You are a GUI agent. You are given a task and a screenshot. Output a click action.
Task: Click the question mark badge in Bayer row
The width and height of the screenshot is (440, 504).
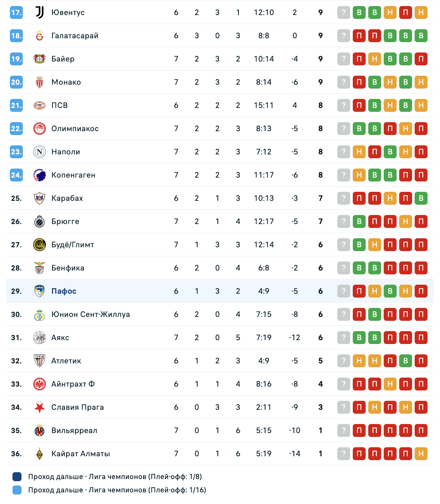click(344, 59)
